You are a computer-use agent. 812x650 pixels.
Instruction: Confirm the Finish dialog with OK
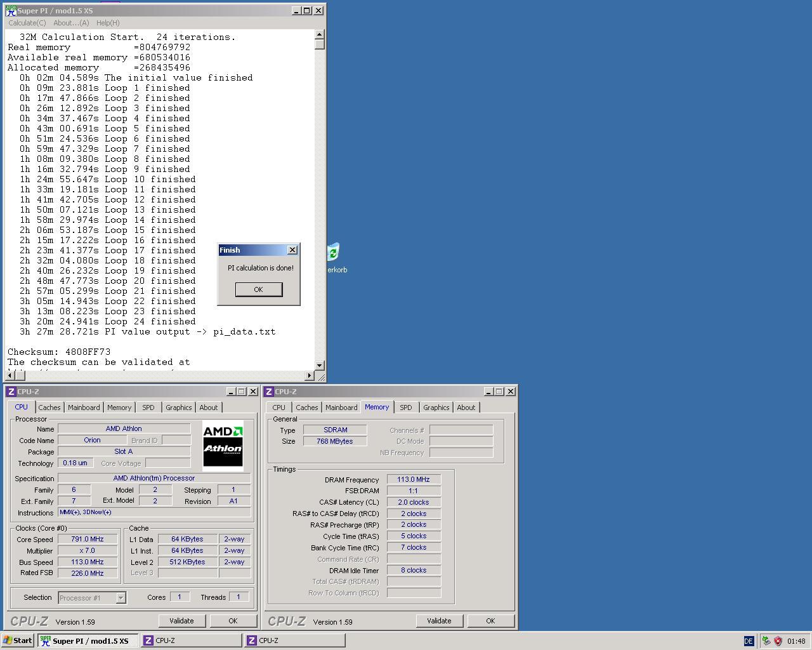pyautogui.click(x=258, y=289)
